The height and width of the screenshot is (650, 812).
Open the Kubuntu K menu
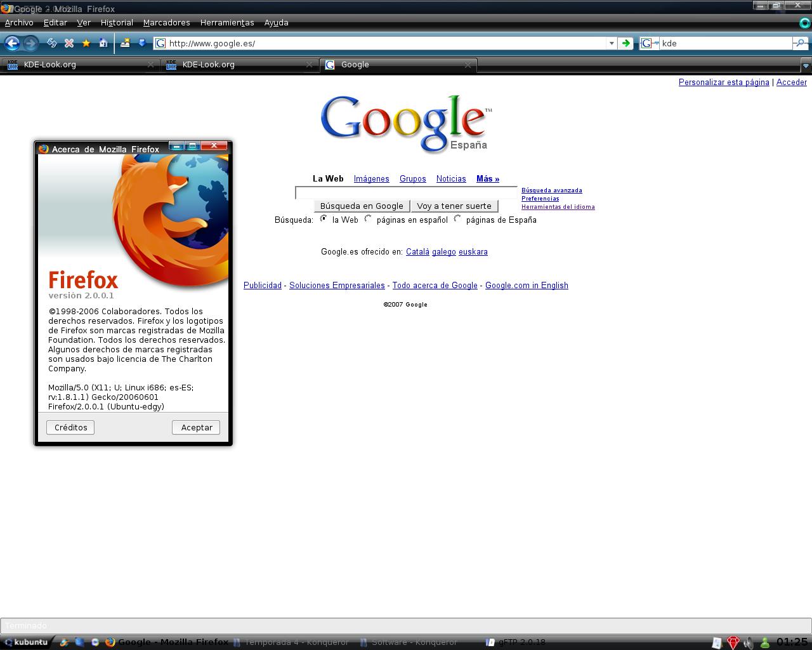(26, 642)
